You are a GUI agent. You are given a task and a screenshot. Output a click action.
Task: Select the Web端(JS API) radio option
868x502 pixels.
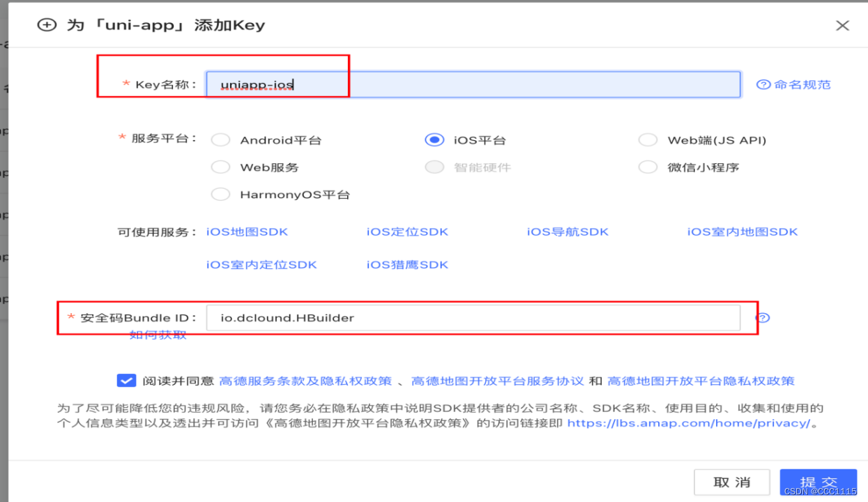tap(648, 140)
